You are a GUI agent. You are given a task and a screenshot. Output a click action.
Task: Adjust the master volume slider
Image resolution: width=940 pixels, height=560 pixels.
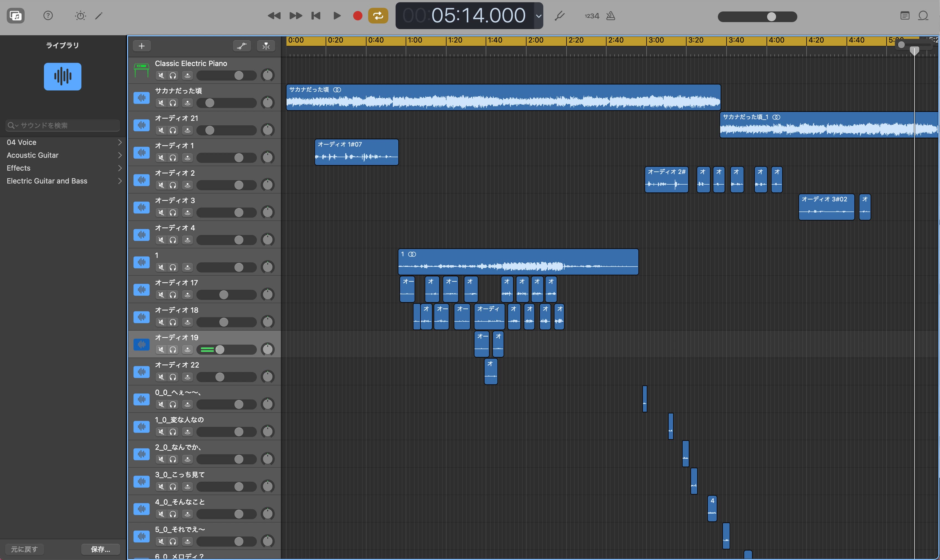coord(771,17)
